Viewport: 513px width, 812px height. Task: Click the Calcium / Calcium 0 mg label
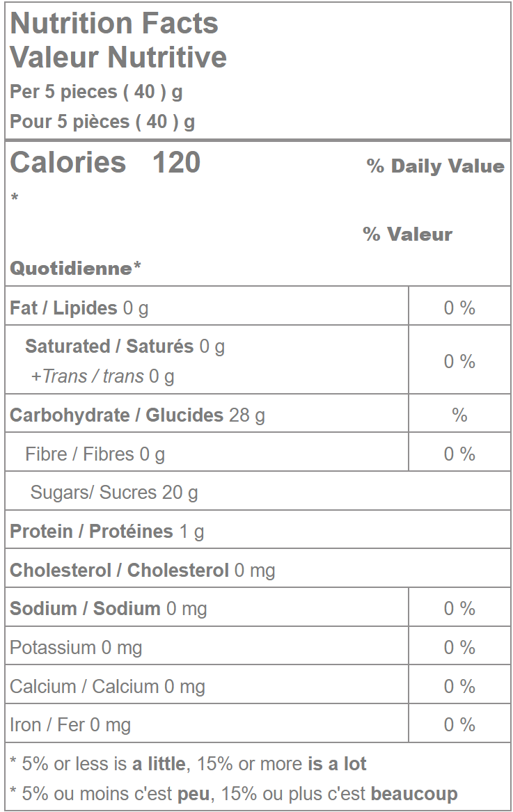tap(107, 687)
